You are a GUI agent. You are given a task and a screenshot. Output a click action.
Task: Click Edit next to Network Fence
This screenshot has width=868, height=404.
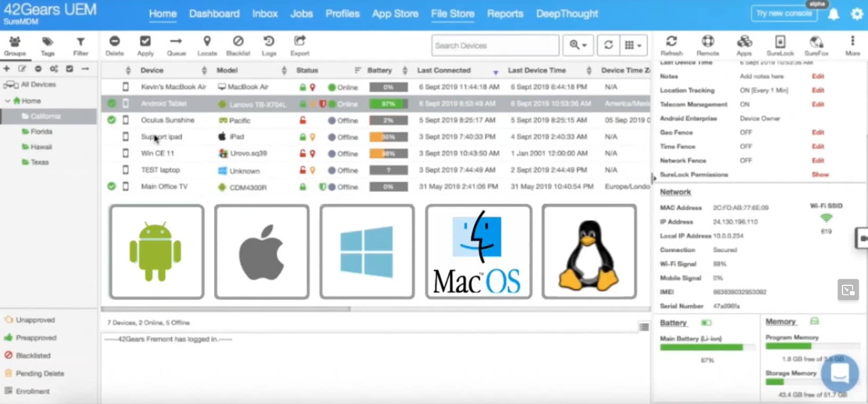(x=818, y=161)
